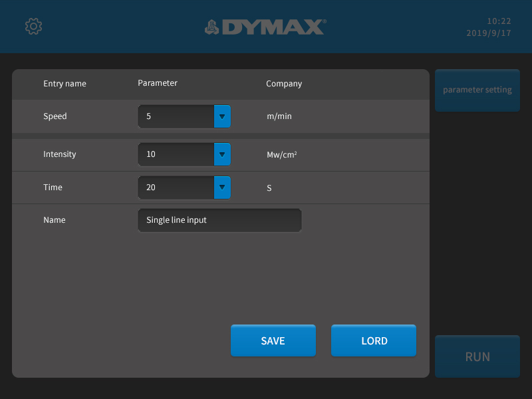532x399 pixels.
Task: Click the Time row label
Action: (x=53, y=188)
